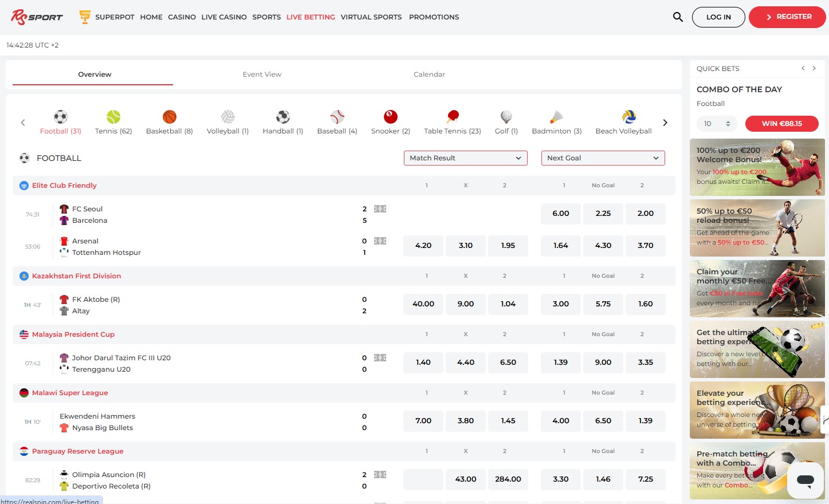829x504 pixels.
Task: Select the Volleyball sport icon
Action: point(228,117)
